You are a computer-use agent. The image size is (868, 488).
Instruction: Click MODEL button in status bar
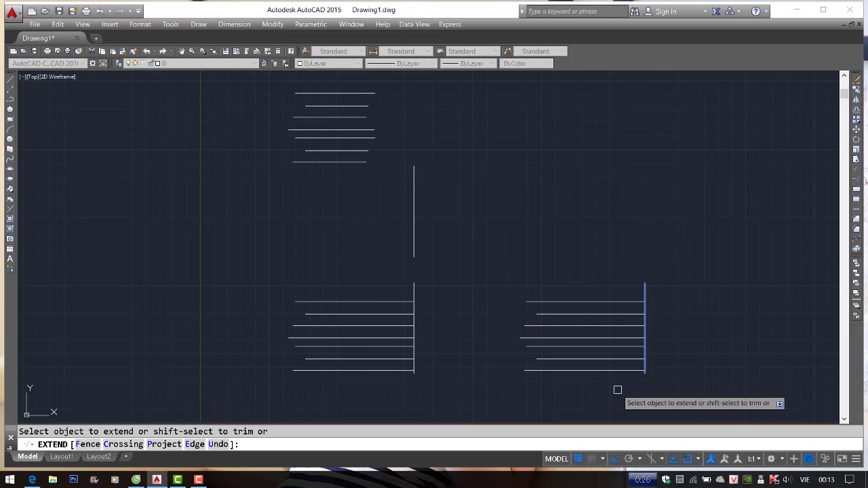coord(556,459)
